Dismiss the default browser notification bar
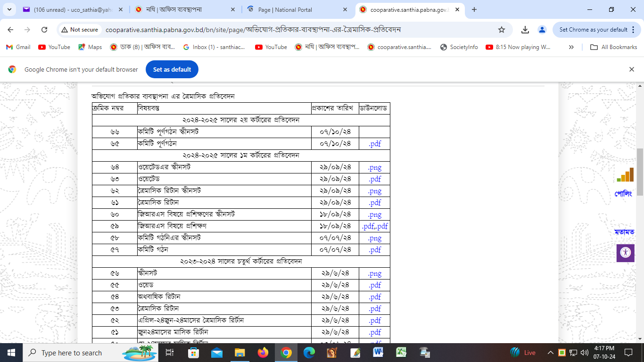This screenshot has width=644, height=362. pos(632,69)
